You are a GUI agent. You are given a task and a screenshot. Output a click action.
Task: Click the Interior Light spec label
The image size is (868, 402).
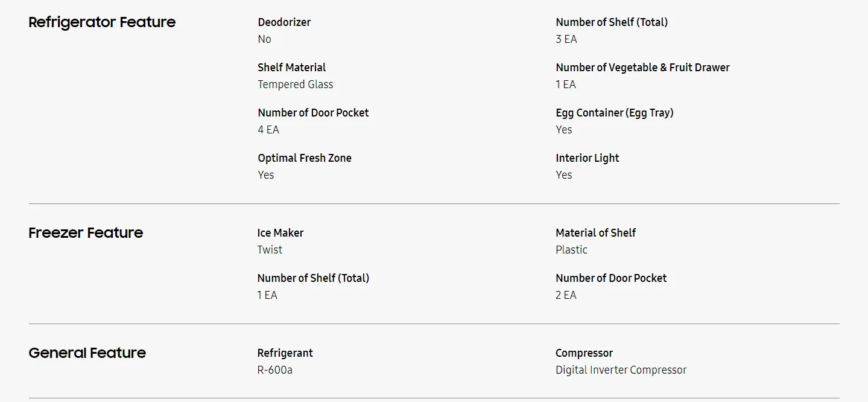[x=587, y=158]
